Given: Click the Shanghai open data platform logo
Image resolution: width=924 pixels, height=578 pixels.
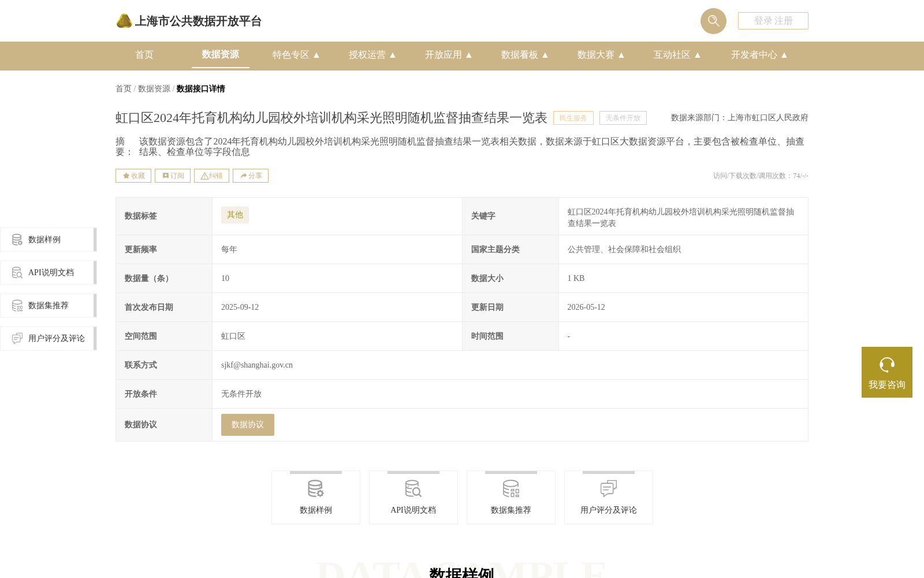Looking at the screenshot, I should point(189,21).
